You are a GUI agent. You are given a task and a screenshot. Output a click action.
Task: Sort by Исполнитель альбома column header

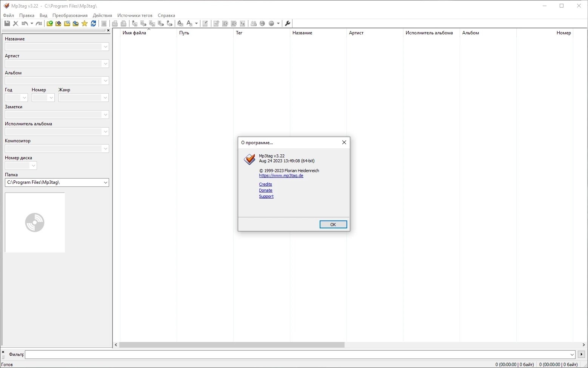coord(431,33)
